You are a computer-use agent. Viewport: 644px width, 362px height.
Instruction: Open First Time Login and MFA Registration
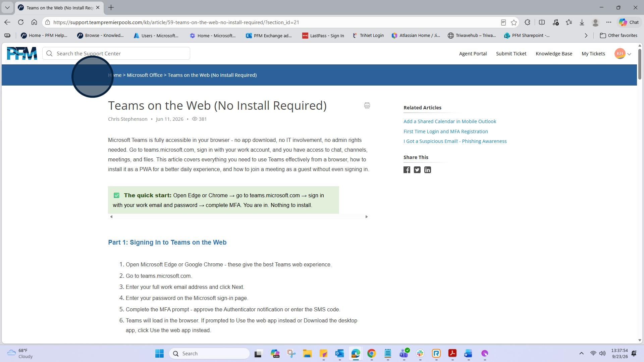pos(445,132)
